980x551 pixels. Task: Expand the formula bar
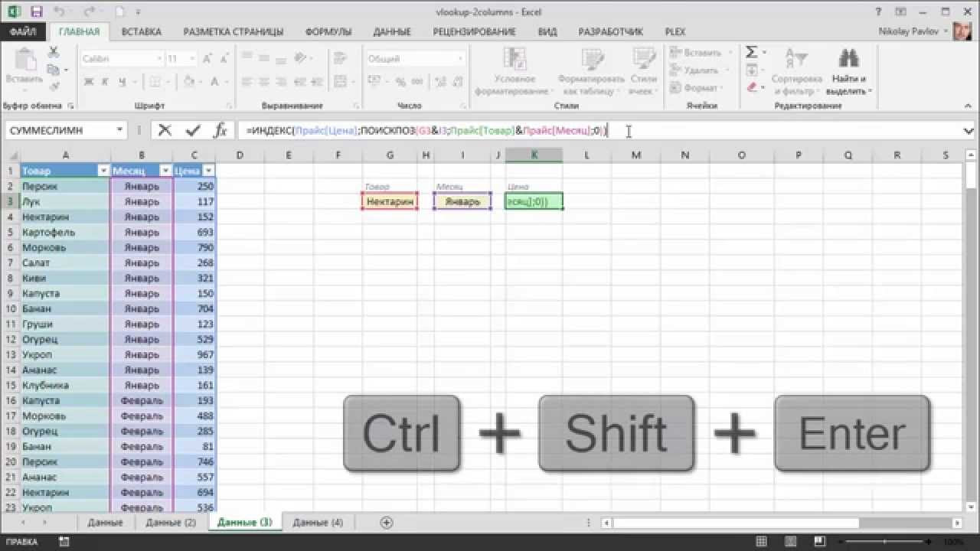969,131
